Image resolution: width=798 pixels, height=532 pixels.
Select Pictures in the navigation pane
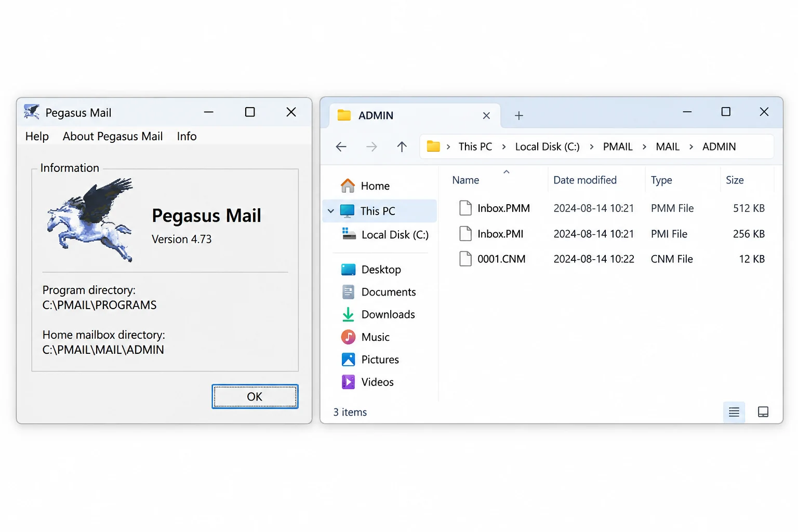point(379,359)
